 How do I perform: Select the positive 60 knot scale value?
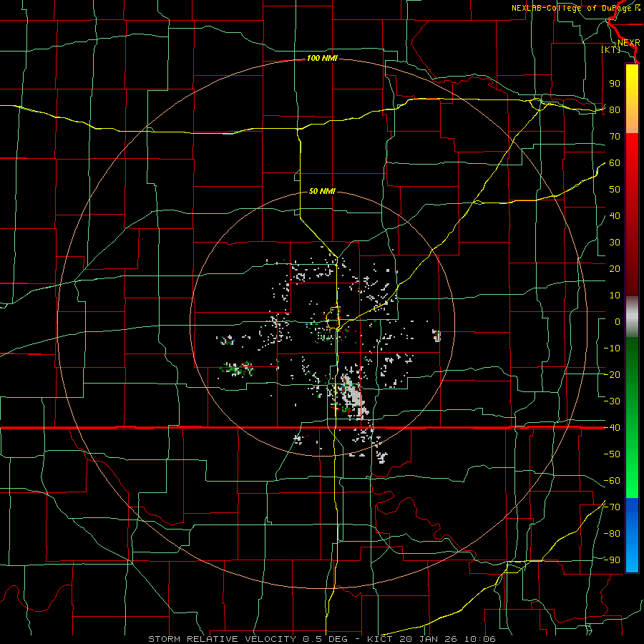pos(615,162)
